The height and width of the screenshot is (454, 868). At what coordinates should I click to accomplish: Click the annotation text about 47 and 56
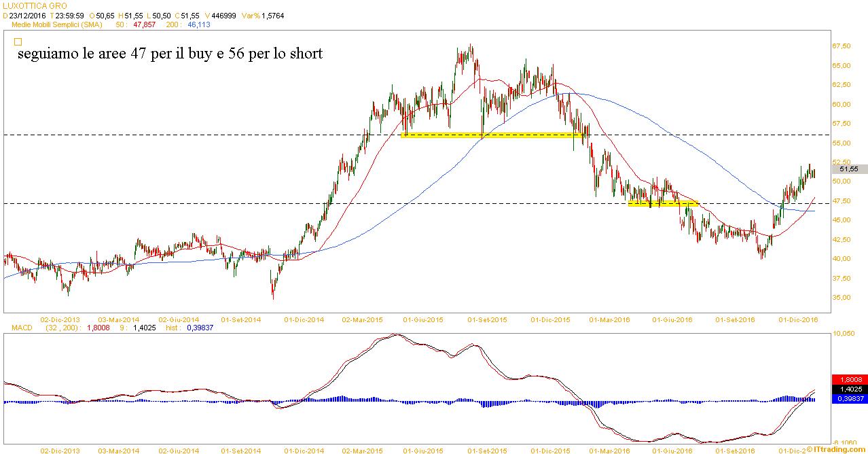point(168,54)
